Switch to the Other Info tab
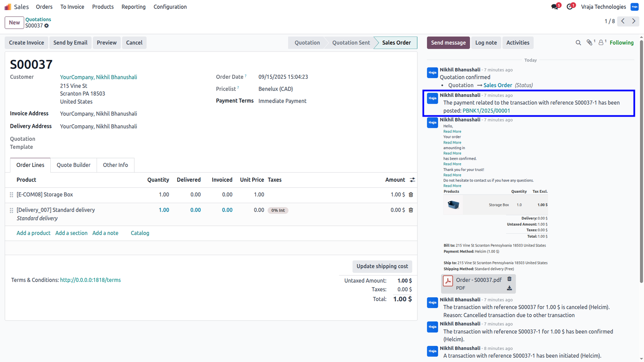This screenshot has height=362, width=644. pos(116,165)
